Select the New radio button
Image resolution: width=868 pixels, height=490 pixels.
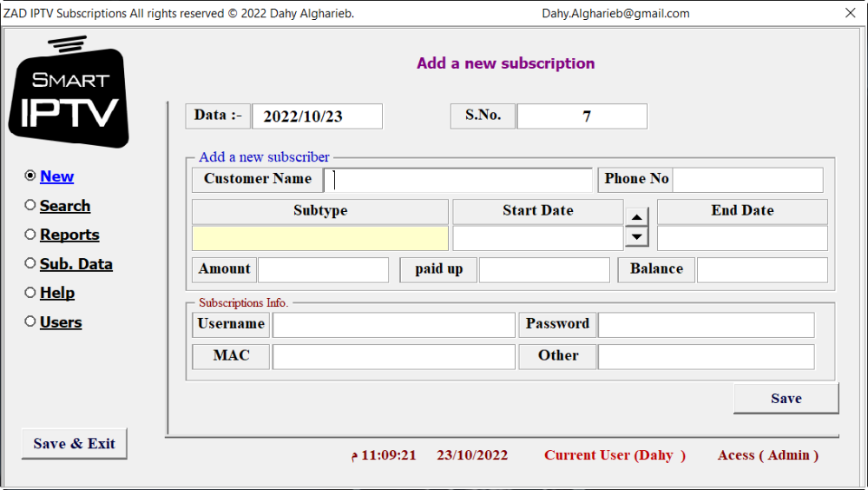(x=30, y=175)
